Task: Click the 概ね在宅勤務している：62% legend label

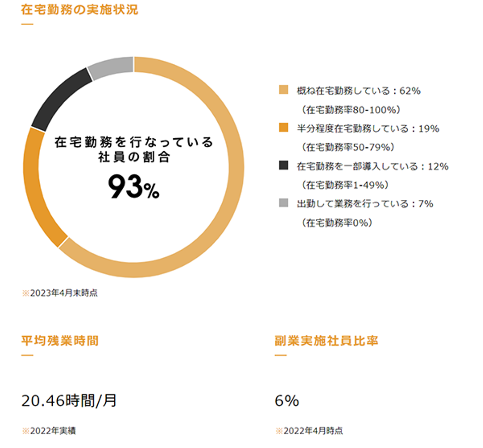Action: pyautogui.click(x=359, y=91)
